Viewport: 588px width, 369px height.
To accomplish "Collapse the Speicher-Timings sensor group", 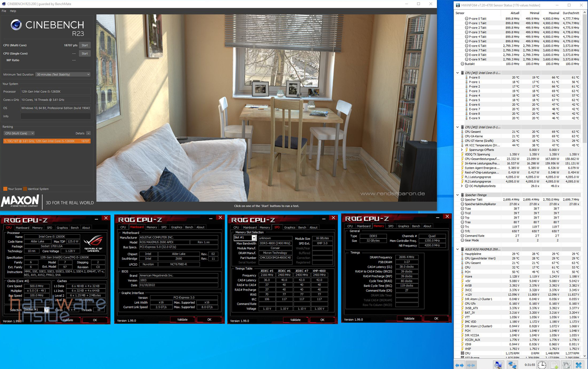I will [x=457, y=195].
